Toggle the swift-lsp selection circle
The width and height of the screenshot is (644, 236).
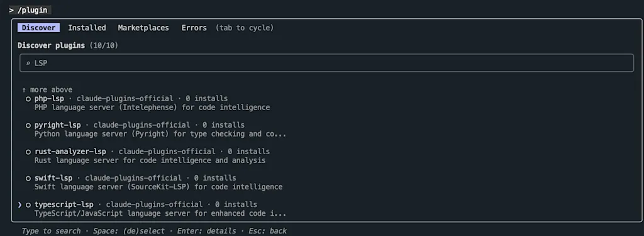[x=28, y=179]
